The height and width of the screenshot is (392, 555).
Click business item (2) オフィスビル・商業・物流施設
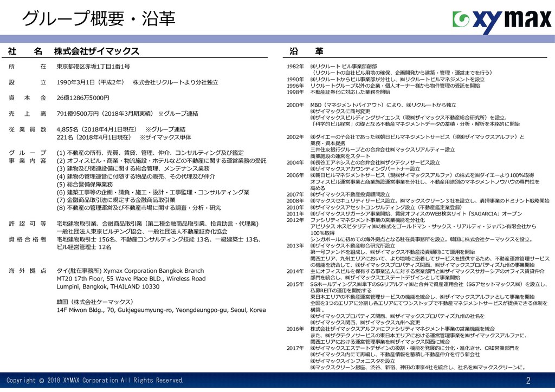[x=162, y=161]
